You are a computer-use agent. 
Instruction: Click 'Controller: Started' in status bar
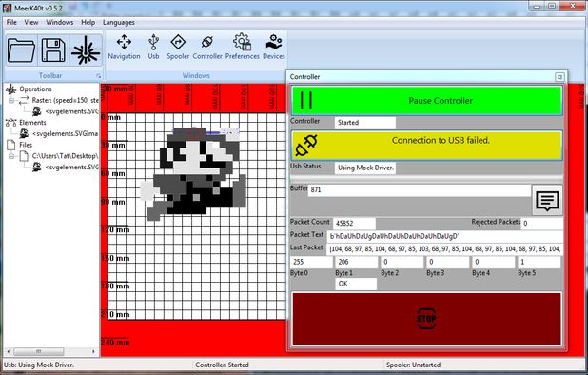pos(222,365)
